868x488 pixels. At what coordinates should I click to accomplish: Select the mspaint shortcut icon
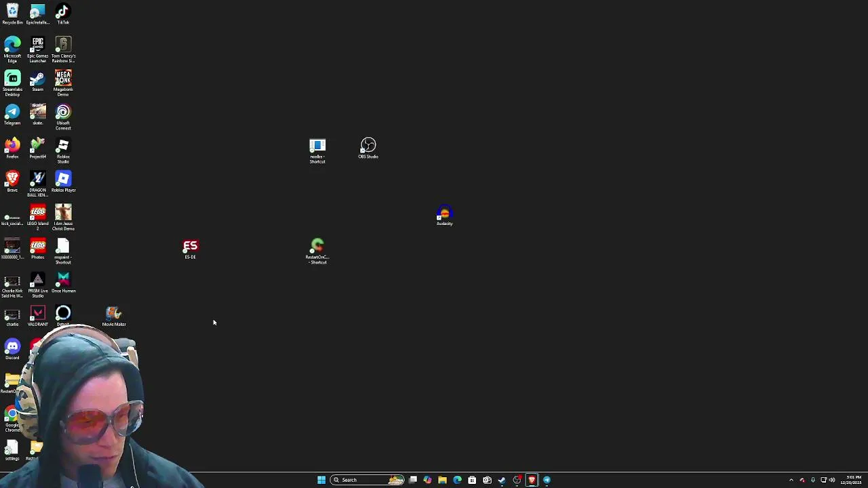point(63,251)
